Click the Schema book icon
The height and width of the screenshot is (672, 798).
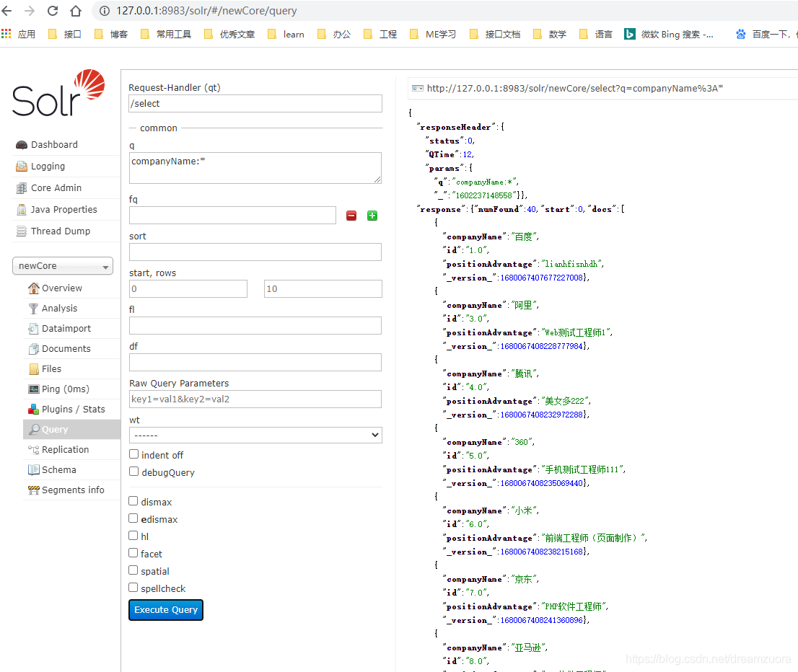(x=34, y=470)
